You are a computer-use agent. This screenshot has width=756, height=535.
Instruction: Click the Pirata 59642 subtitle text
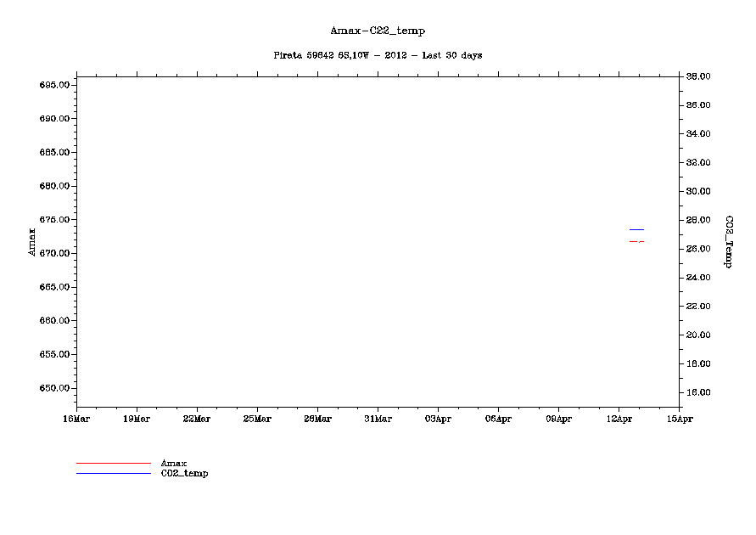(378, 55)
